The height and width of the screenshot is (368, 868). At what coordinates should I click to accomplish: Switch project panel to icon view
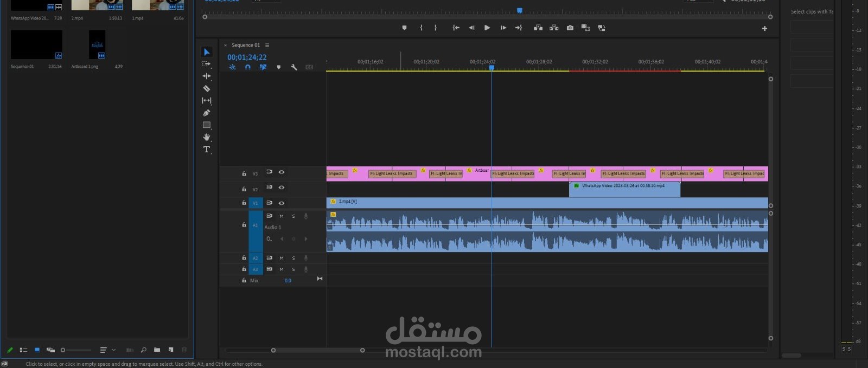tap(37, 350)
